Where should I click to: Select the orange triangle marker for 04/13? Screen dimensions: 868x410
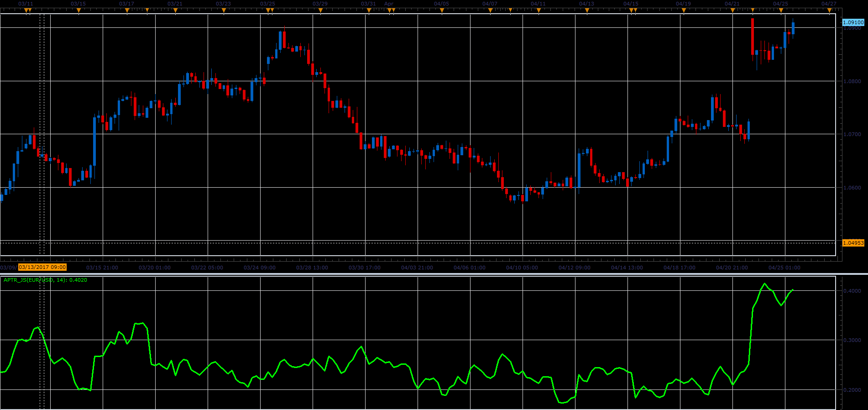pyautogui.click(x=587, y=10)
